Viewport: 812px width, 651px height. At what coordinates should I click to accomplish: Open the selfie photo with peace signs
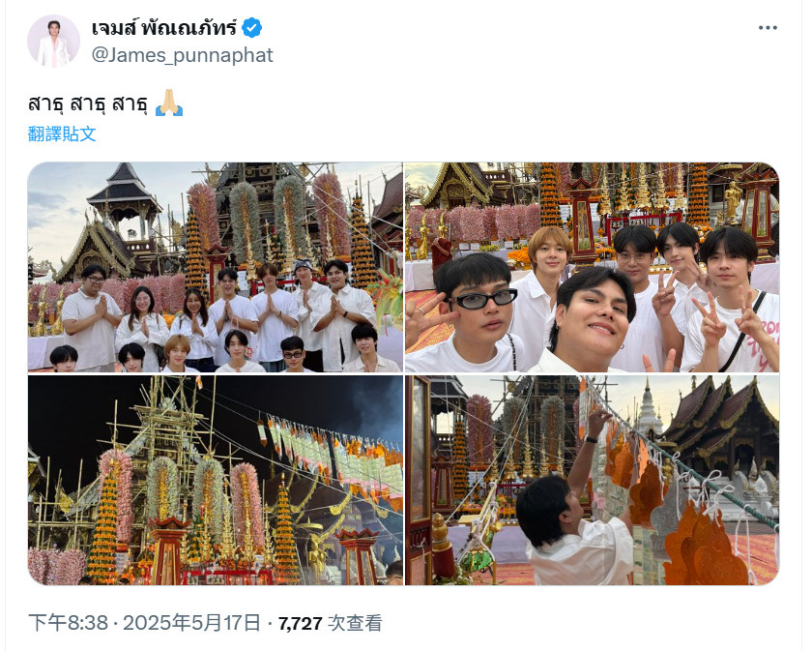pyautogui.click(x=592, y=267)
